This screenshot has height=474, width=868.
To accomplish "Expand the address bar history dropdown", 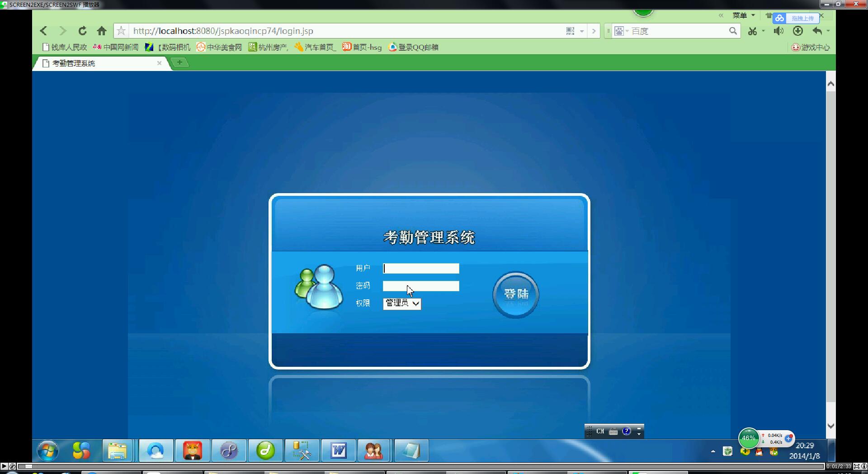I will (x=582, y=31).
